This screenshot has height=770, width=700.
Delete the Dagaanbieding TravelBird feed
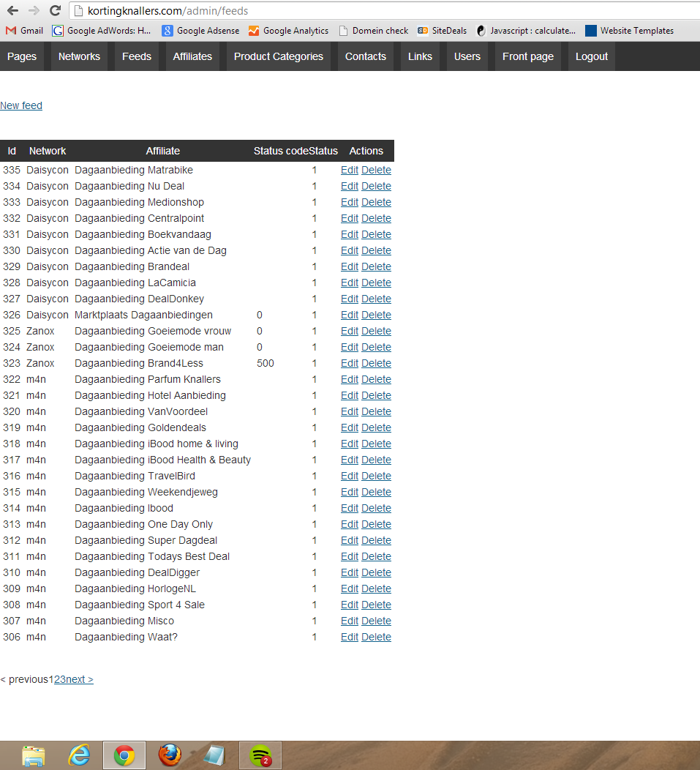pyautogui.click(x=376, y=476)
